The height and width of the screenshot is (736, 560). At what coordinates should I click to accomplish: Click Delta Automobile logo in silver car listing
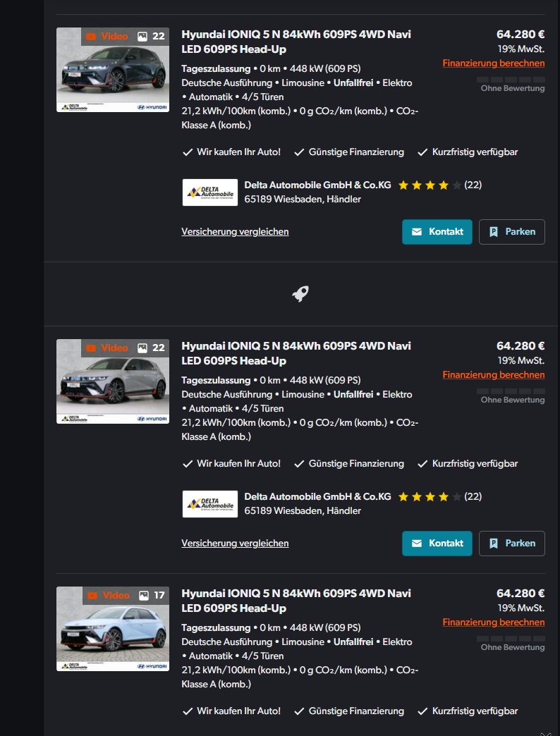tap(210, 504)
